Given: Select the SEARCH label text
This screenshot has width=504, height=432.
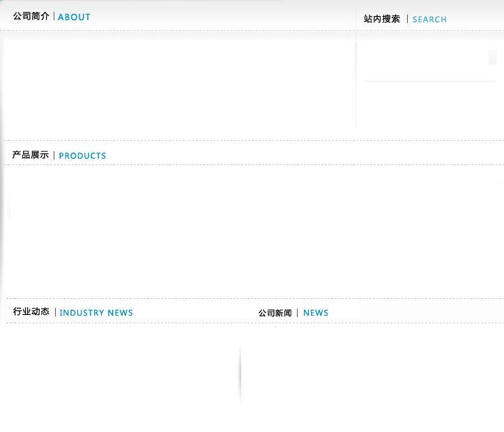Looking at the screenshot, I should click(429, 20).
